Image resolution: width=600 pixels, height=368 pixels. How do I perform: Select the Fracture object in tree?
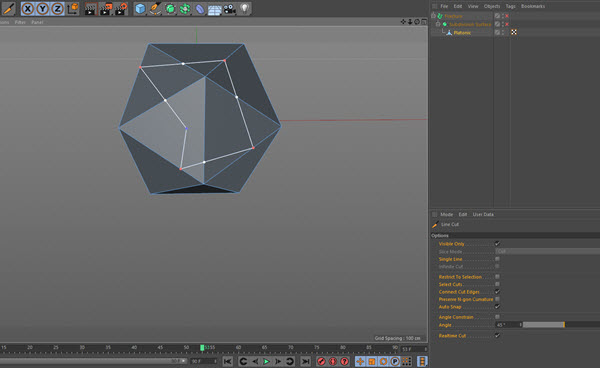pos(453,16)
